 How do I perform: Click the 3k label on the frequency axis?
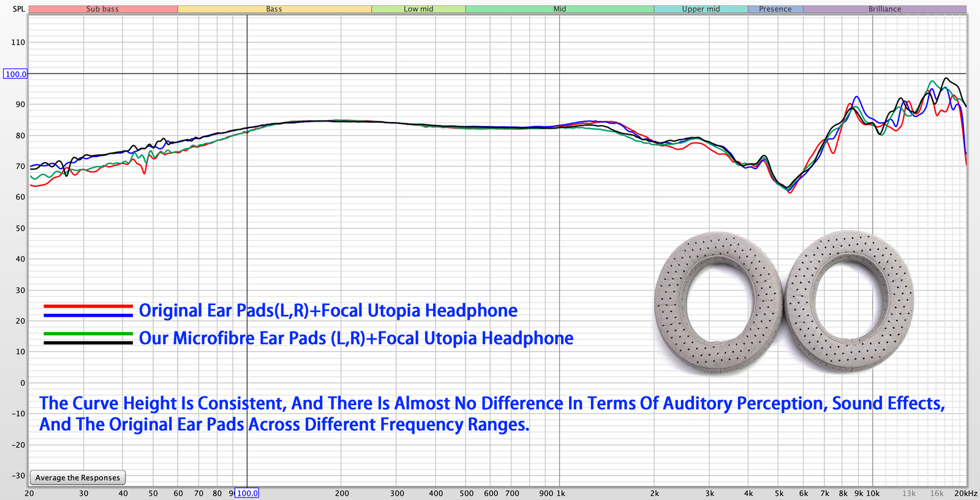(710, 493)
